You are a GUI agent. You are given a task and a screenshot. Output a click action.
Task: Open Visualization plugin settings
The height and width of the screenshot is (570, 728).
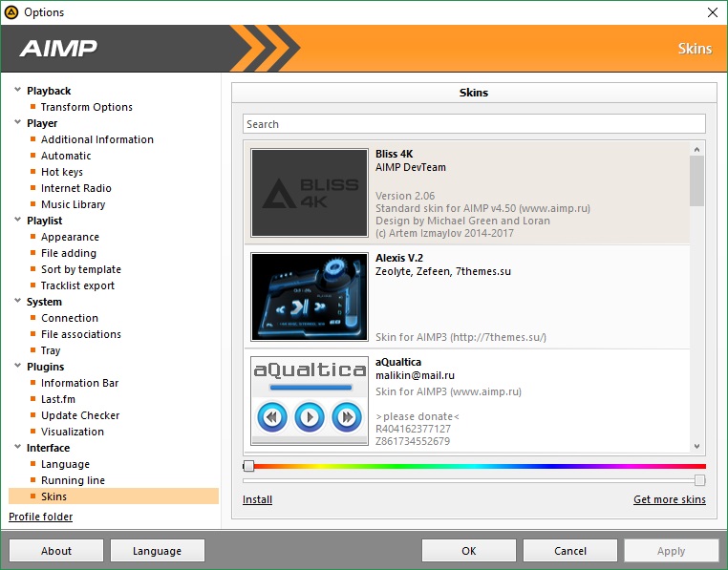(x=73, y=432)
